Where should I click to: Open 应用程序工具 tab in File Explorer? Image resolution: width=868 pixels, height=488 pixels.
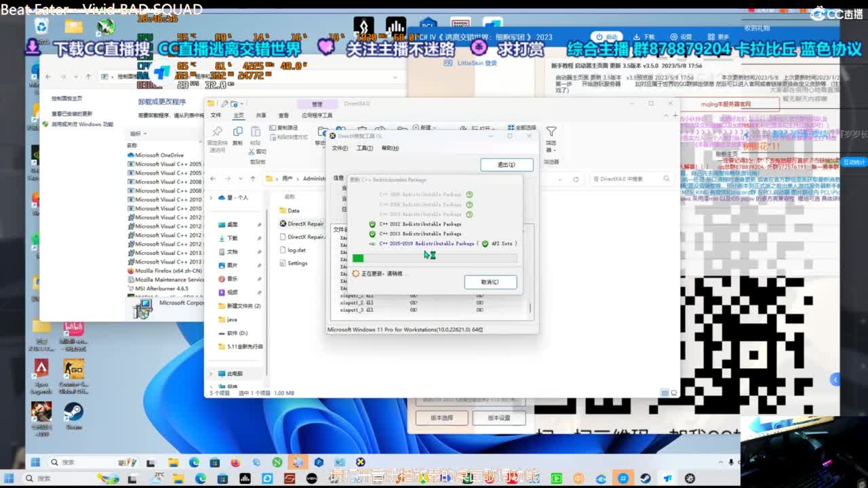coord(317,115)
